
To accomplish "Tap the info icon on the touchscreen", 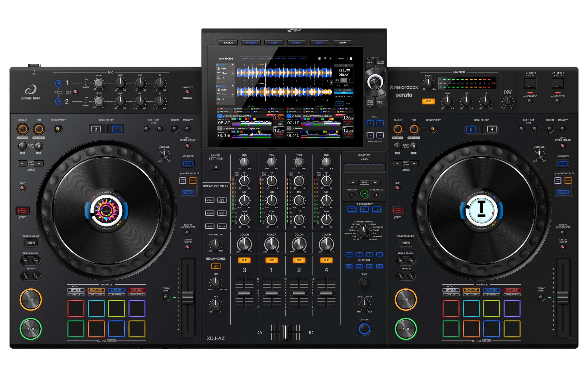I will (x=351, y=58).
